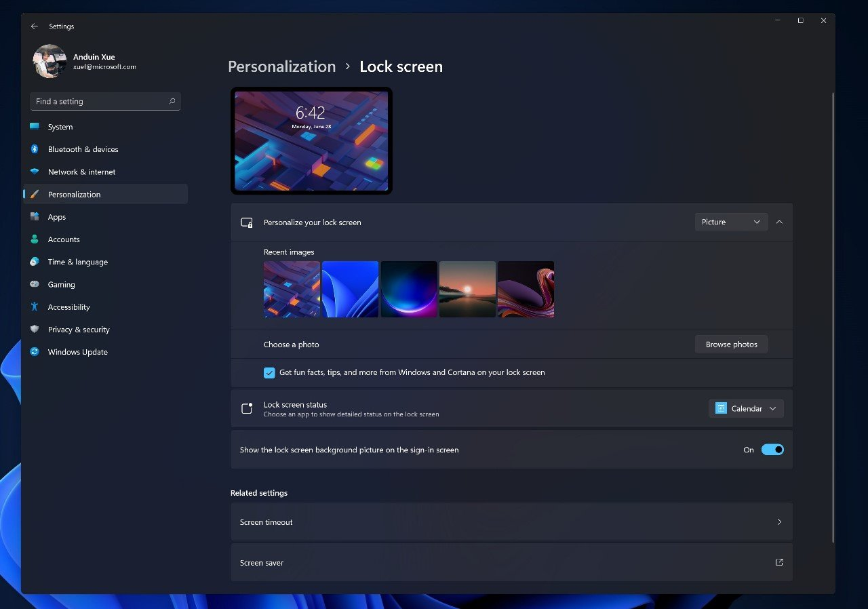This screenshot has width=868, height=609.
Task: Open the Picture dropdown menu
Action: click(x=731, y=222)
